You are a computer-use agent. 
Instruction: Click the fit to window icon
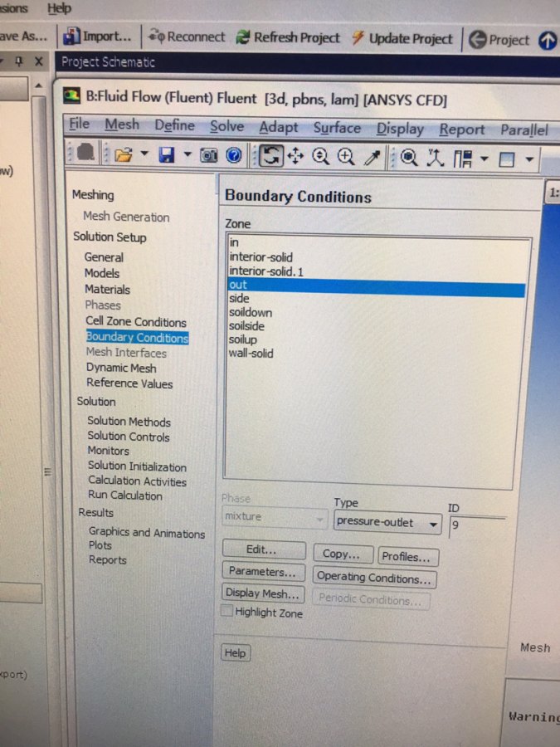point(408,157)
